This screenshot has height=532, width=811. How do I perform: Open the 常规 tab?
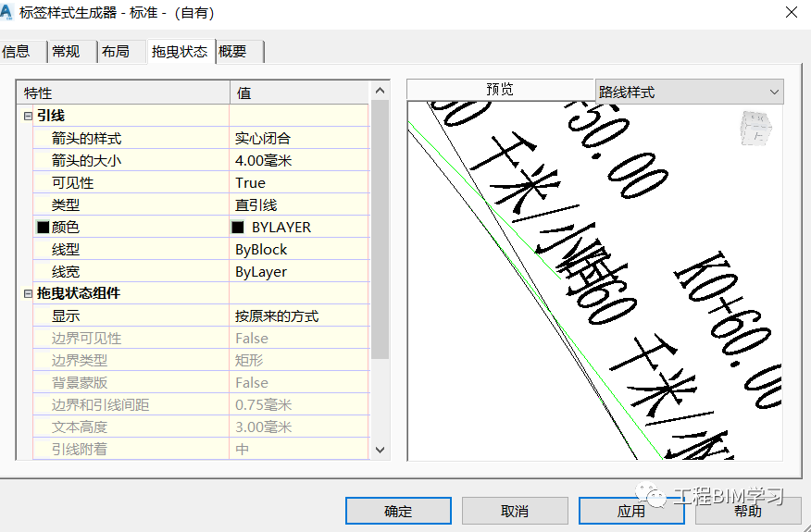tap(72, 52)
